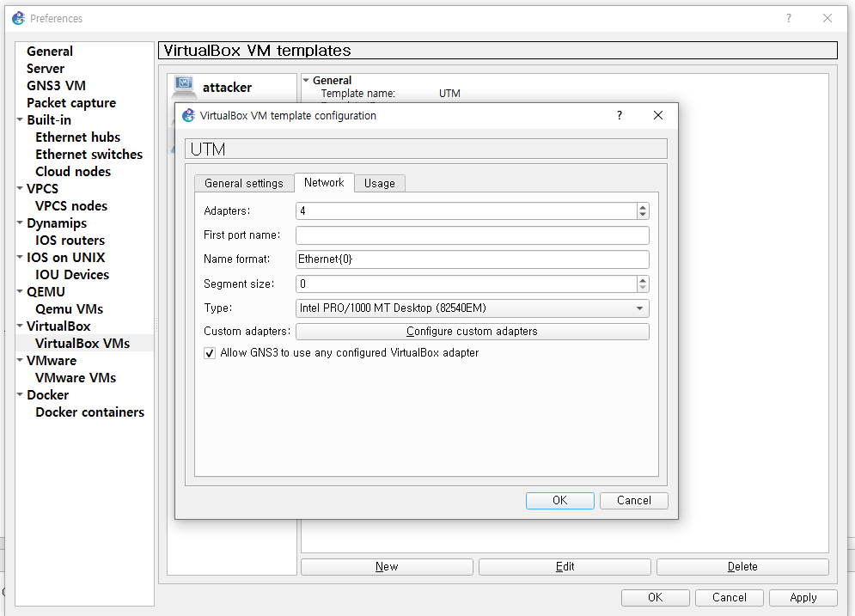The image size is (855, 616).
Task: Select Server in the preferences tree
Action: pos(46,69)
